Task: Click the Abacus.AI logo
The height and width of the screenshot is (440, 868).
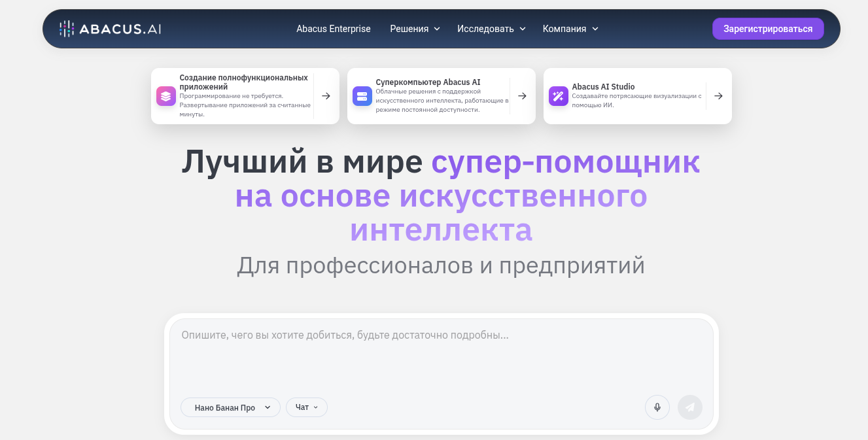Action: click(110, 29)
